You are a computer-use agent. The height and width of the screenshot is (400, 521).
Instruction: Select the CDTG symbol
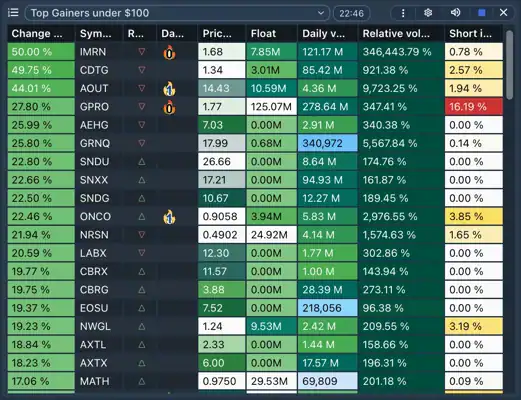[x=94, y=70]
